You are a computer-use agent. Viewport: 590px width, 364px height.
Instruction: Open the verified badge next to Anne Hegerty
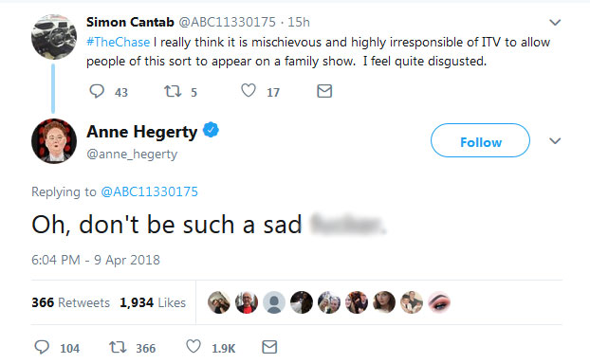click(211, 130)
